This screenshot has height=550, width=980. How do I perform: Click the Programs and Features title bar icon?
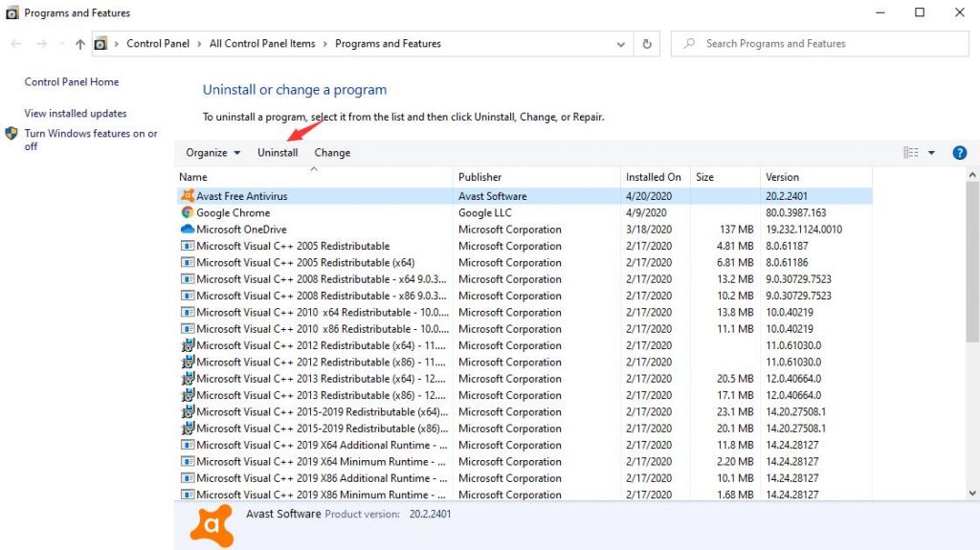11,12
